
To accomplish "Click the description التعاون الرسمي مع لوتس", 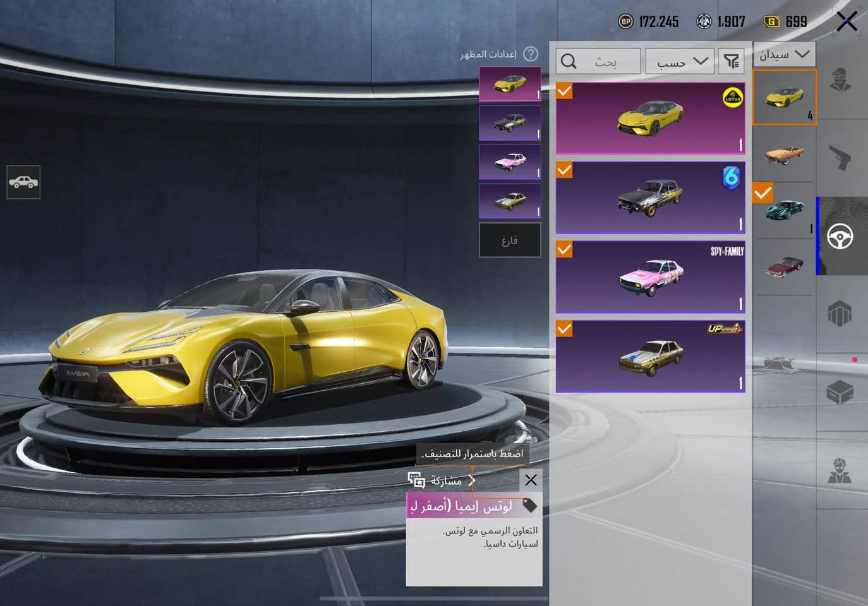I will click(490, 530).
